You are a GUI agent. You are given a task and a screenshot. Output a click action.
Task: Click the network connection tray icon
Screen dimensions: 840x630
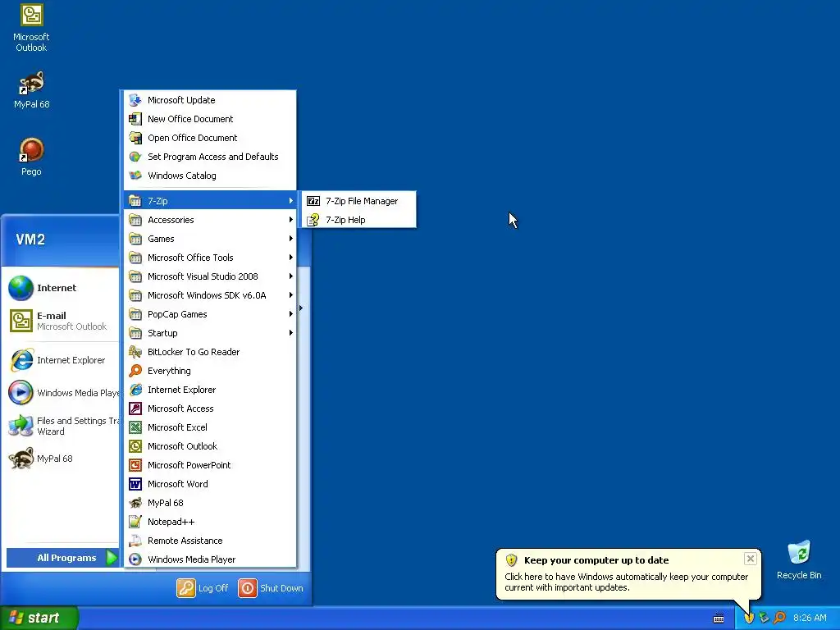tap(765, 618)
